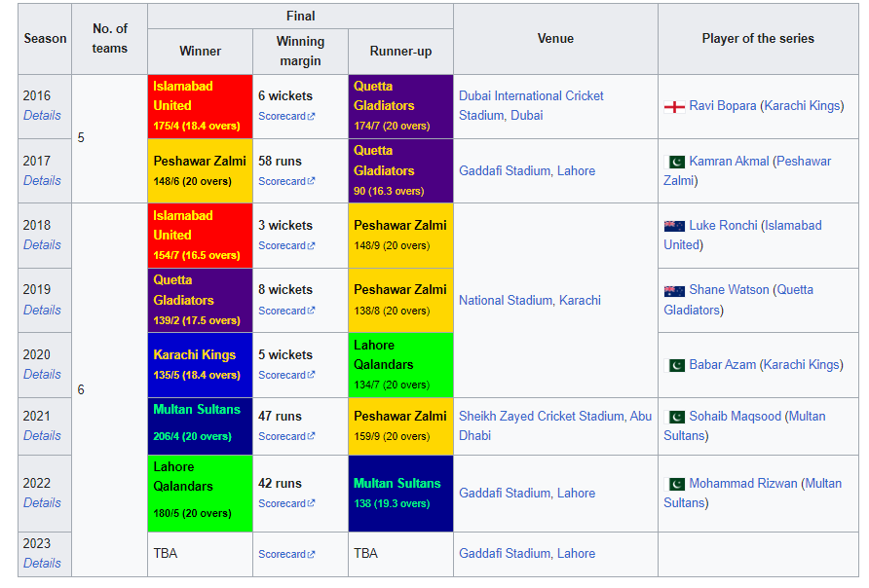Open Details for the 2023 season
Viewport: 869px width, 588px height.
[43, 563]
